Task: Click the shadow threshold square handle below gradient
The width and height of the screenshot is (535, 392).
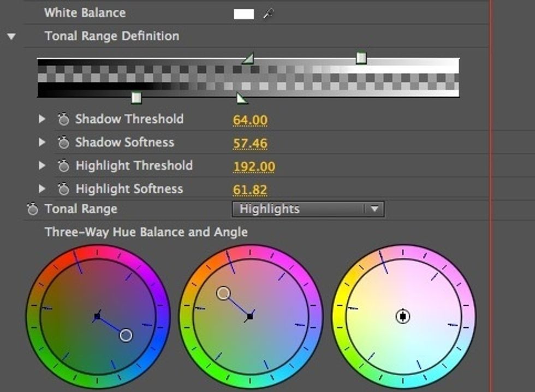Action: (x=137, y=96)
